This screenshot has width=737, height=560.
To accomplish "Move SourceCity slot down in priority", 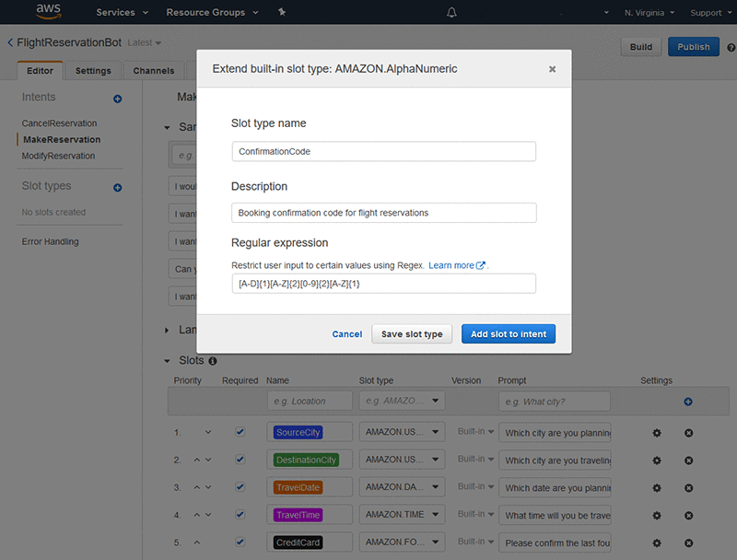I will 208,432.
